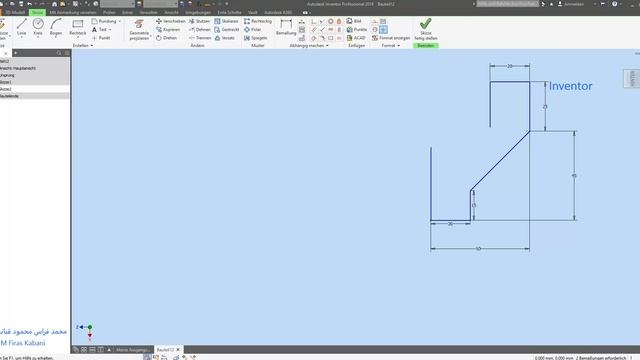Activate the Verschieben move tool
The width and height of the screenshot is (640, 360).
pos(170,21)
